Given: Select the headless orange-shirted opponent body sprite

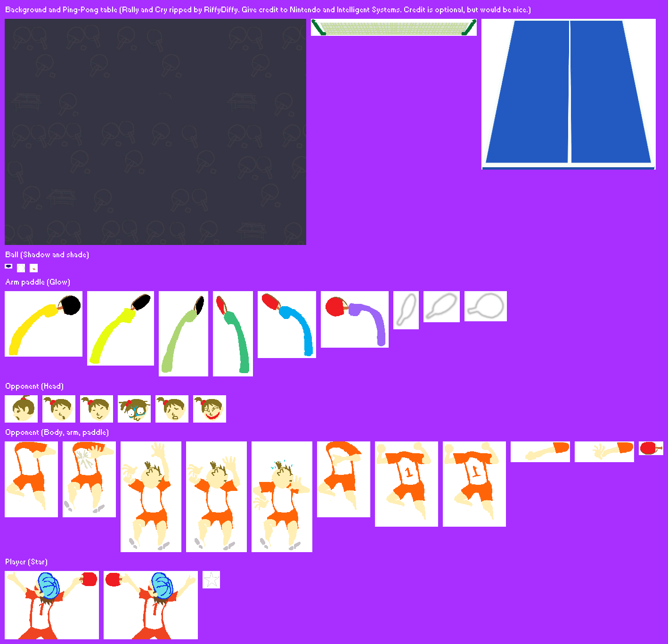Looking at the screenshot, I should click(x=343, y=479).
